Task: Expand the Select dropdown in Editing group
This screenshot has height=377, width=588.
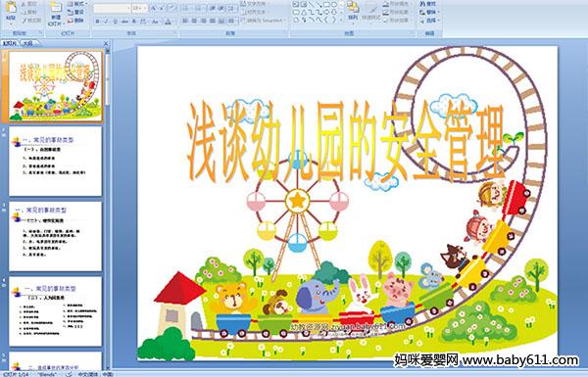Action: pos(429,21)
